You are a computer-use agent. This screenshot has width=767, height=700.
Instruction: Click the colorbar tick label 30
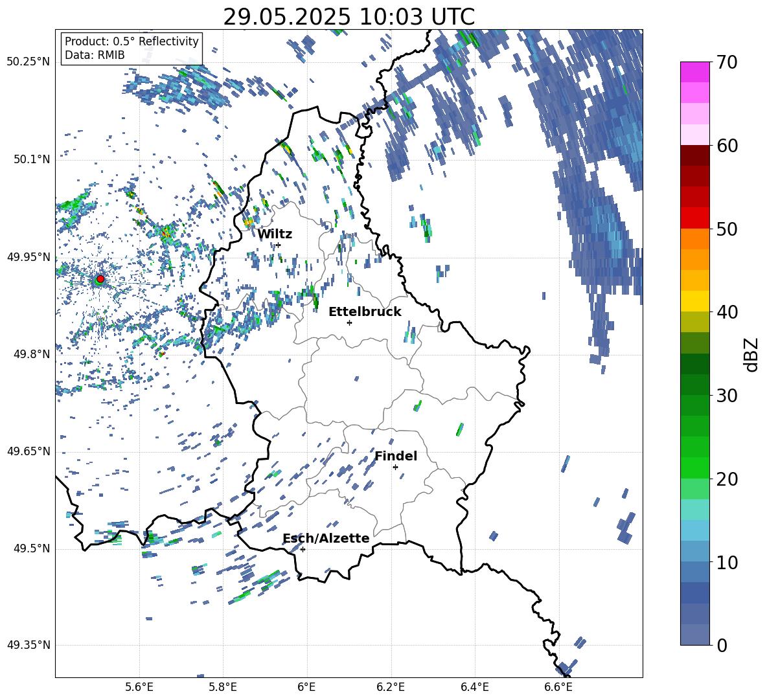click(x=727, y=396)
